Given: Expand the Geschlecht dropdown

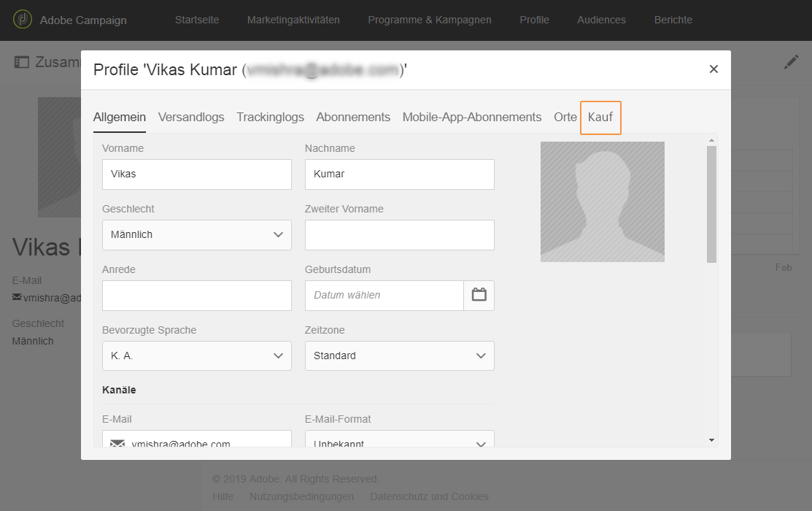Looking at the screenshot, I should coord(277,235).
